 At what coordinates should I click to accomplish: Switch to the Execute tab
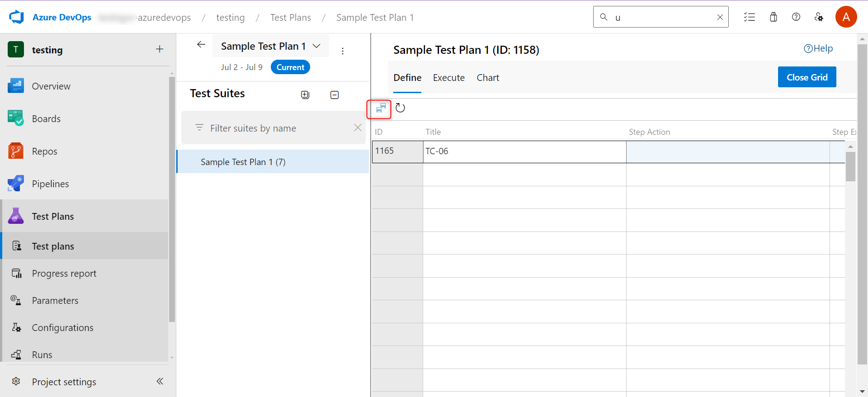point(448,78)
